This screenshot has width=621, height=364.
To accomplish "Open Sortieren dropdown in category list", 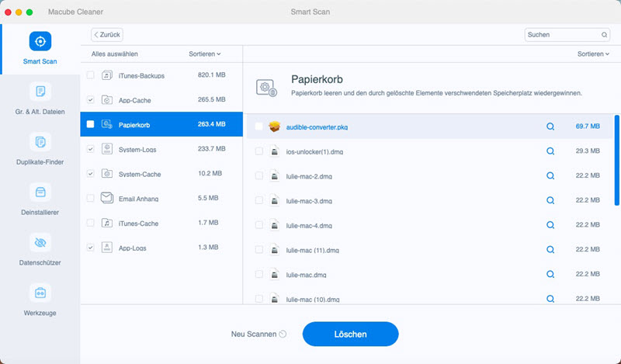I will [x=205, y=54].
